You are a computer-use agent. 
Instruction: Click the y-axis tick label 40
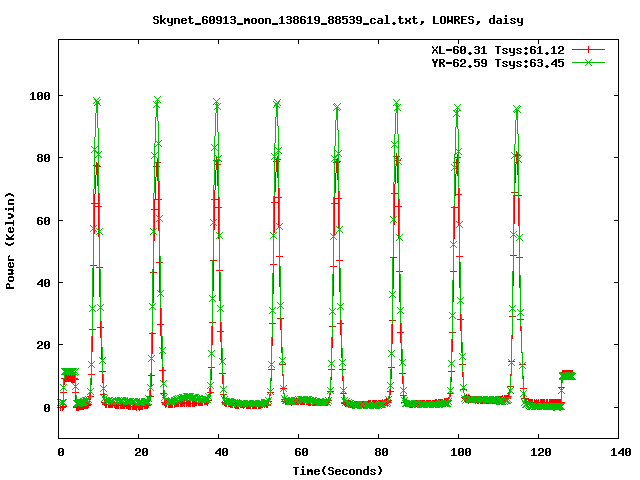[43, 283]
